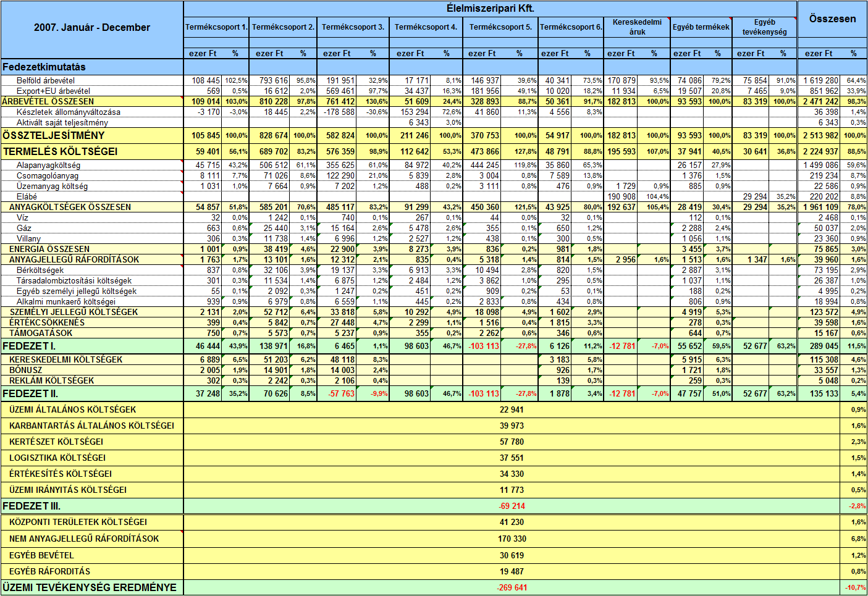Click the 'Termékcsoport 1.' column header
Screen dimensions: 868x596
(x=216, y=27)
